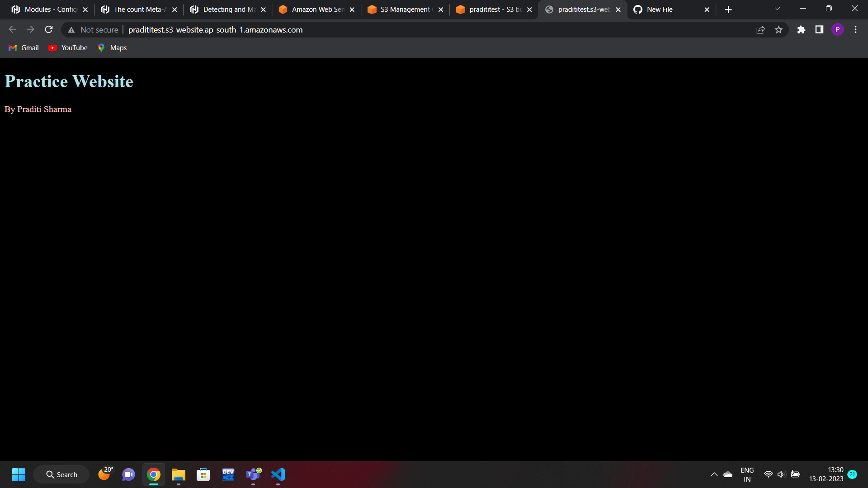Click the Not secure warning icon

[x=71, y=30]
